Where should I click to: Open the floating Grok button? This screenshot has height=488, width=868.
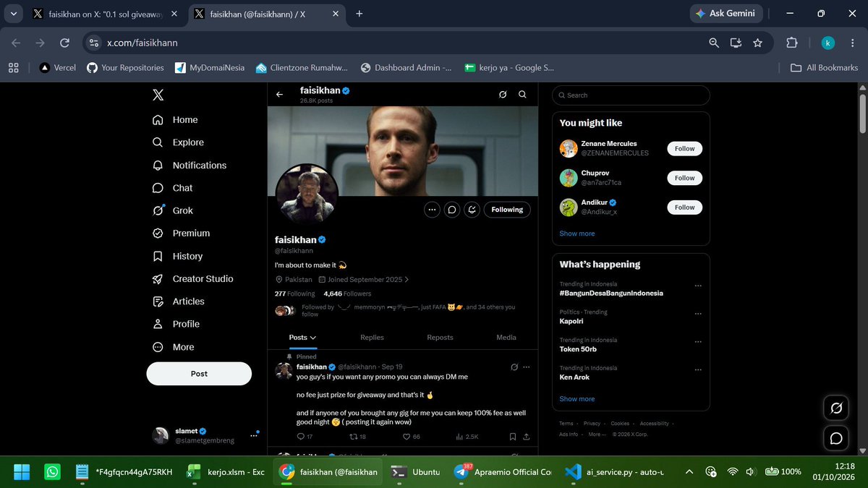coord(836,408)
